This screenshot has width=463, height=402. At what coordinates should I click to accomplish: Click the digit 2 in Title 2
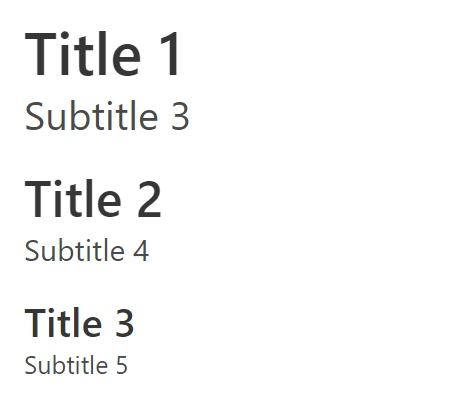click(149, 199)
